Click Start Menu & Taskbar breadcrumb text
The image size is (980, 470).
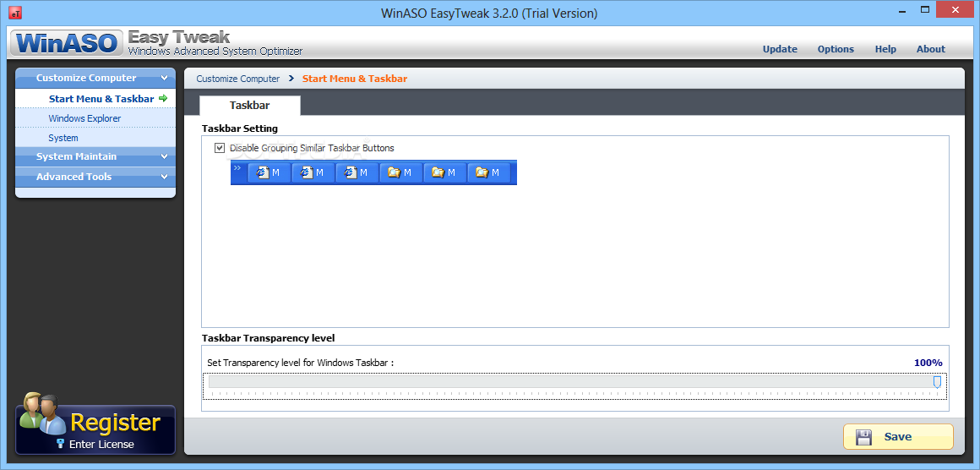[x=355, y=79]
